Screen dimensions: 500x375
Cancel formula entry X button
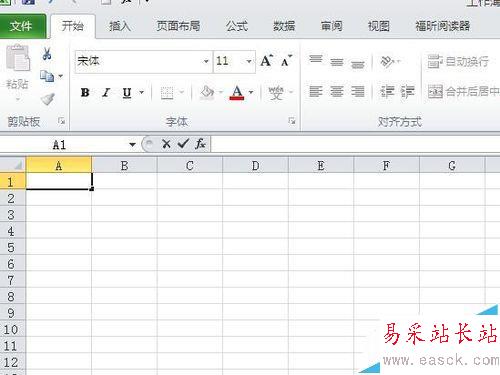click(166, 144)
